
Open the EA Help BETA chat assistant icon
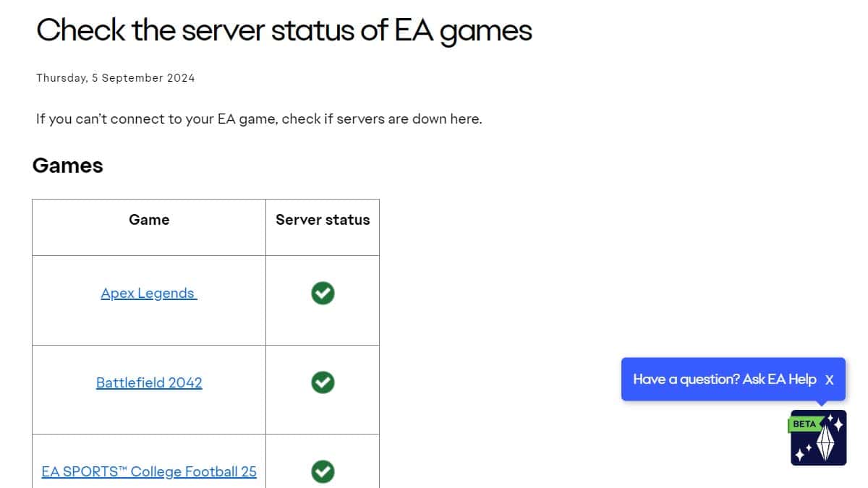click(x=818, y=438)
